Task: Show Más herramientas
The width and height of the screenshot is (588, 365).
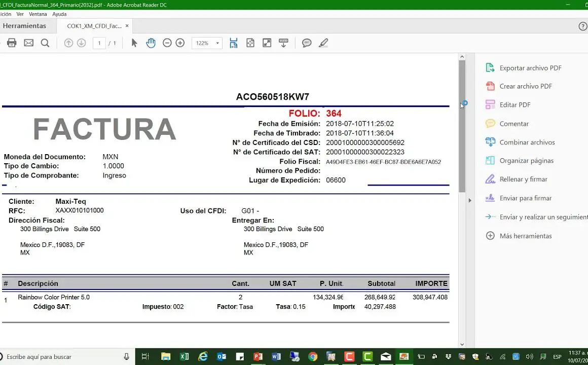Action: tap(519, 236)
